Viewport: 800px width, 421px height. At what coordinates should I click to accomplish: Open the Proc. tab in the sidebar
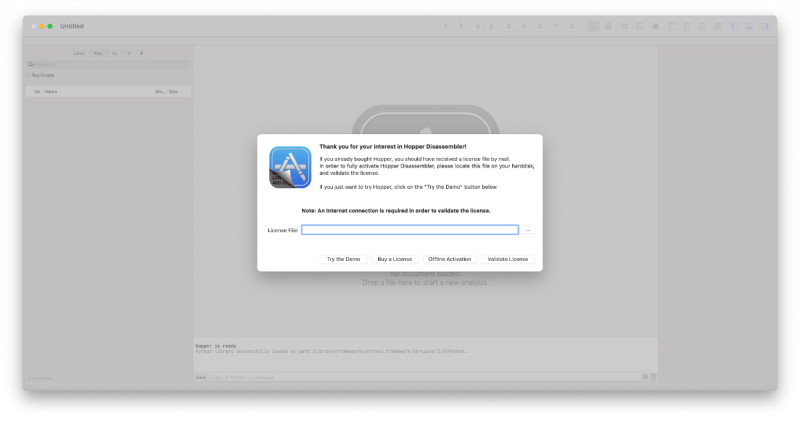pyautogui.click(x=98, y=53)
